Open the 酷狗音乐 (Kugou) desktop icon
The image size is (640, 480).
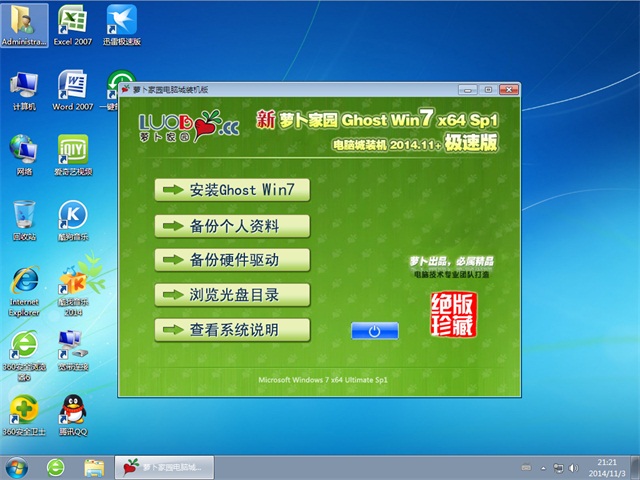coord(72,215)
